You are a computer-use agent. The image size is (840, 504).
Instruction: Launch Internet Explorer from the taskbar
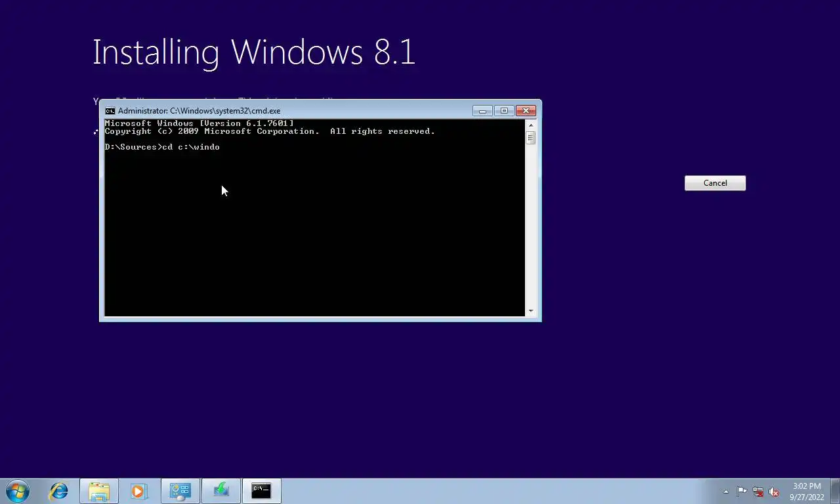[59, 491]
